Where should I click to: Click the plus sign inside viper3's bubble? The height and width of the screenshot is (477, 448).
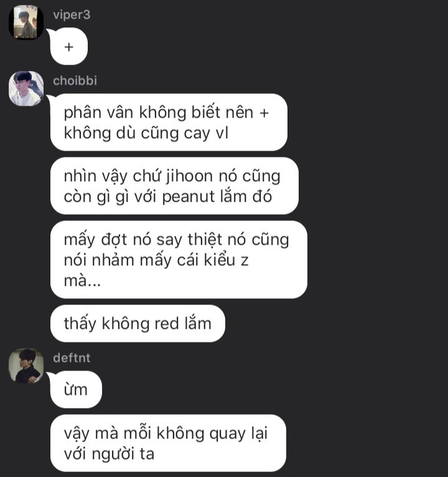click(69, 47)
